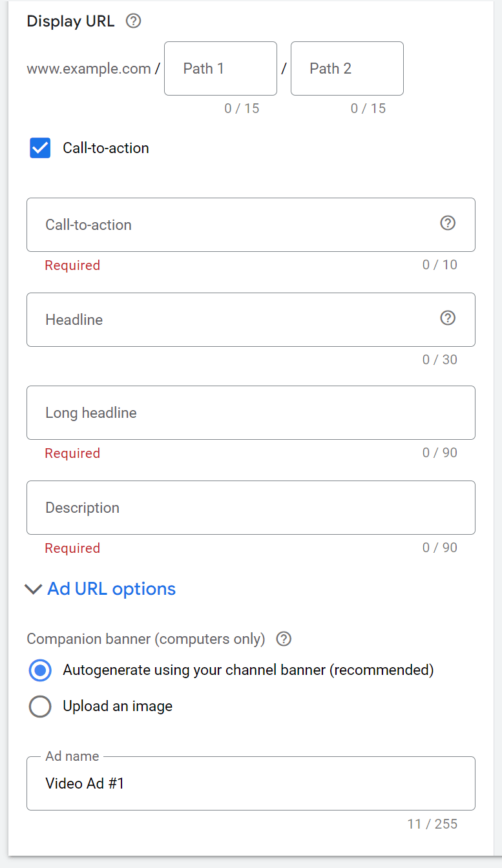This screenshot has height=868, width=502.
Task: Keep Autogenerate using your channel banner selected
Action: [x=40, y=670]
